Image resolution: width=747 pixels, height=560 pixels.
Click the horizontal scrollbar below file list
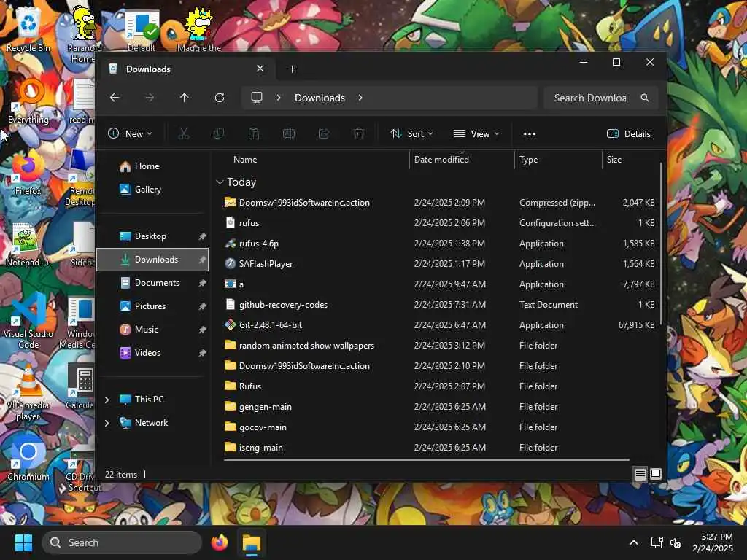pos(426,460)
